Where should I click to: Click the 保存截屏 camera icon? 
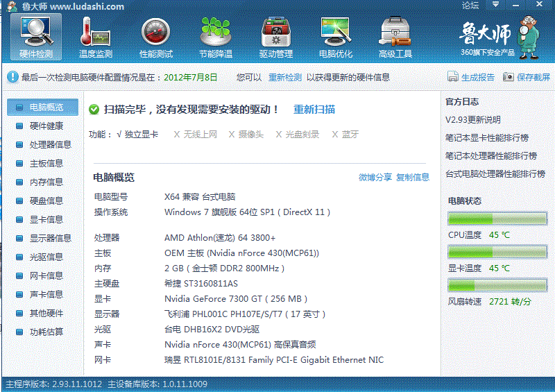click(x=509, y=77)
